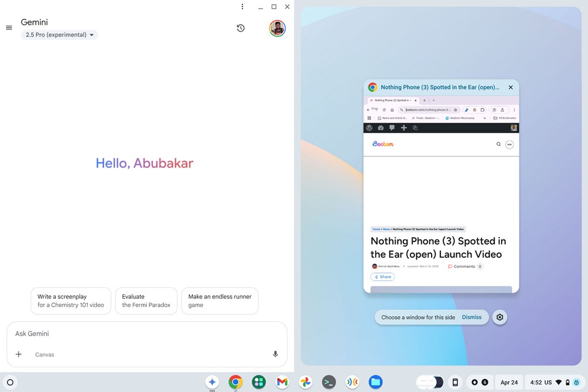The image size is (588, 392).
Task: Select the Nothing Phone (3) window thumbnail
Action: pos(441,186)
